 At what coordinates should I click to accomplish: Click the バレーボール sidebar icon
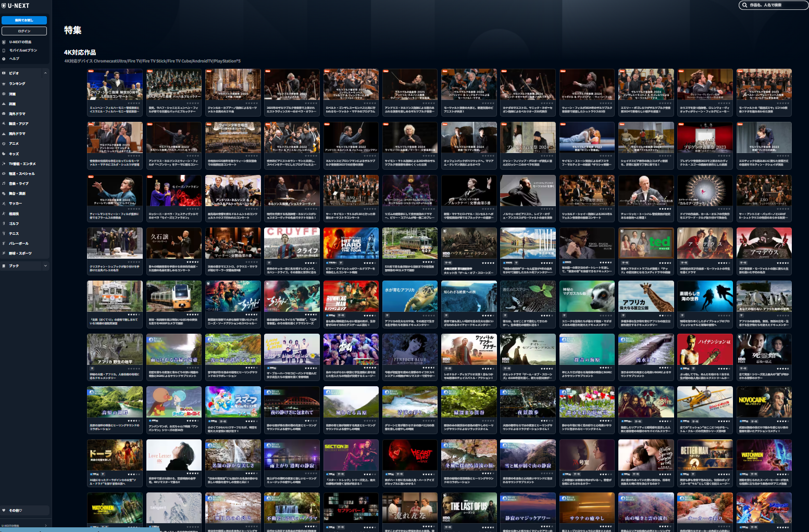click(x=4, y=243)
